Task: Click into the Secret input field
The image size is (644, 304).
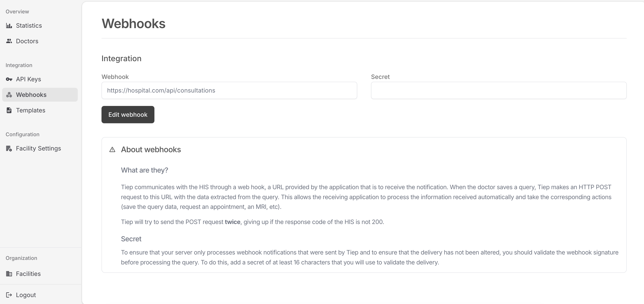Action: pos(498,90)
